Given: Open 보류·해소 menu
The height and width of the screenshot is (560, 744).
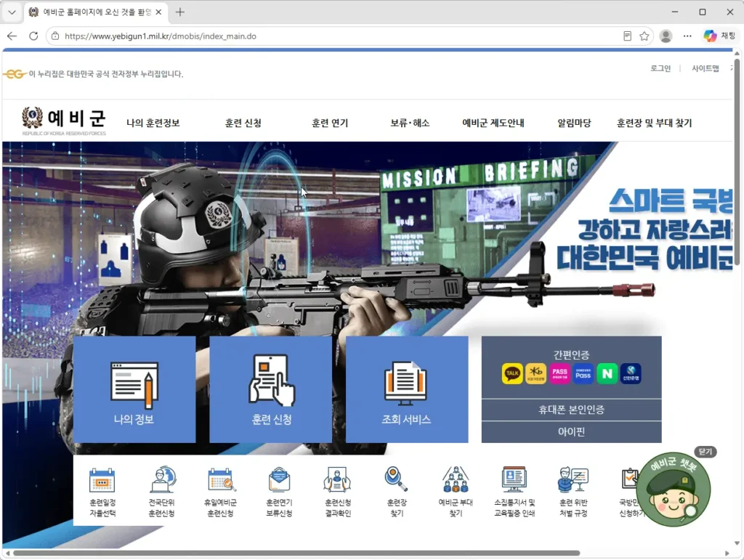Looking at the screenshot, I should pos(410,123).
